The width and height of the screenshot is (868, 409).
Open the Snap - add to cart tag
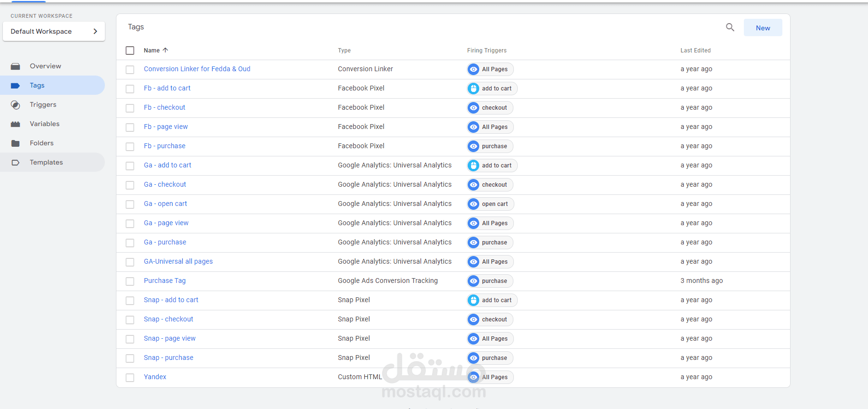point(171,300)
